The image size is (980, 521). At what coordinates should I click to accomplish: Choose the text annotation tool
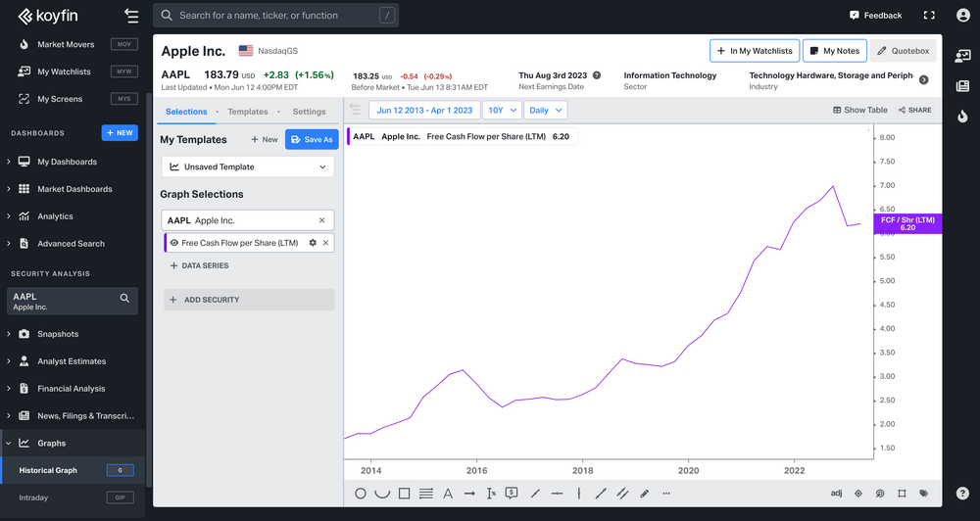(448, 494)
